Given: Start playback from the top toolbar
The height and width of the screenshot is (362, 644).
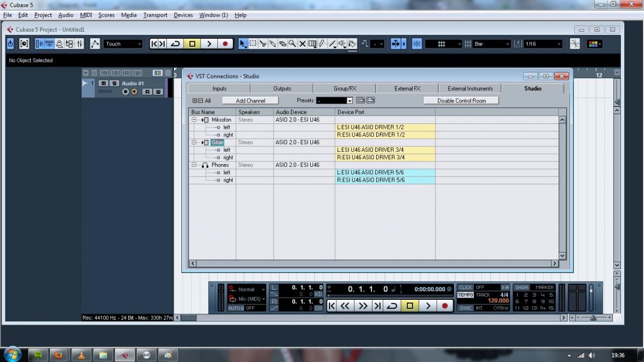Looking at the screenshot, I should [x=209, y=44].
